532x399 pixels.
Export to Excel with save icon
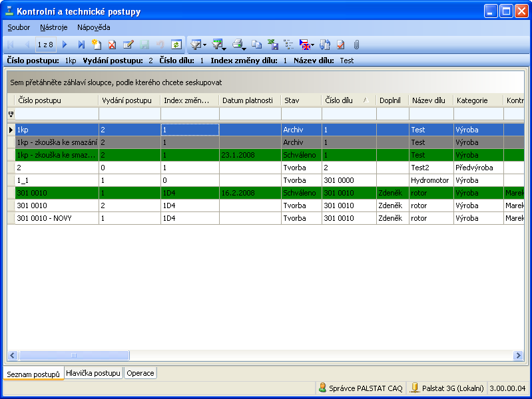pos(273,45)
